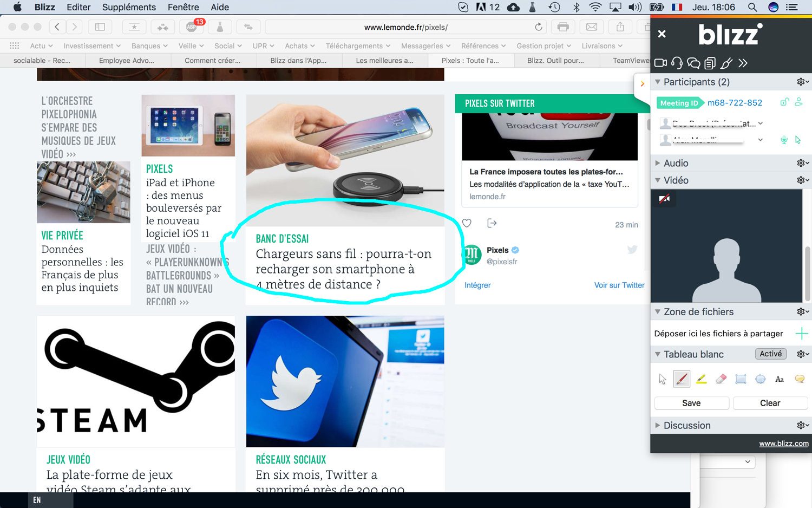The height and width of the screenshot is (508, 812).
Task: Clear the whiteboard drawing
Action: pos(770,403)
